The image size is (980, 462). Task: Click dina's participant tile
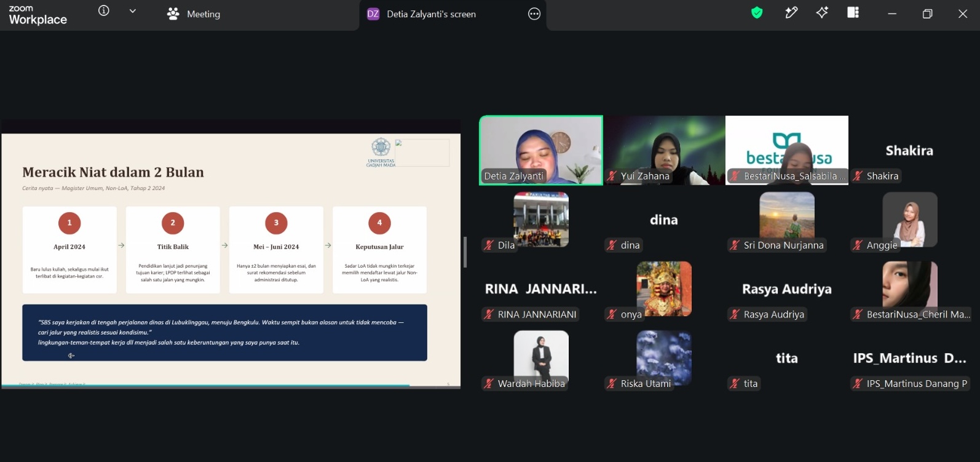pyautogui.click(x=664, y=220)
